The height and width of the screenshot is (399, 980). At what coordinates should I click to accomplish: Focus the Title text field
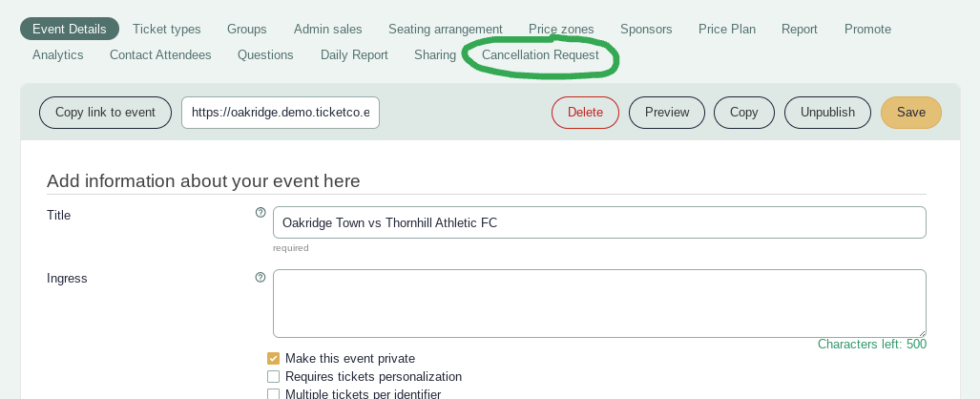click(599, 222)
